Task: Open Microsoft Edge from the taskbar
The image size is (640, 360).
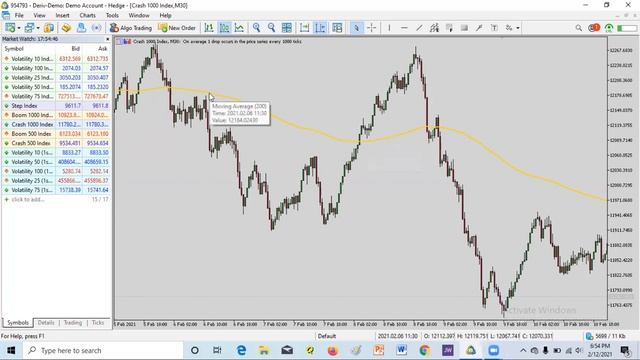Action: pyautogui.click(x=241, y=350)
